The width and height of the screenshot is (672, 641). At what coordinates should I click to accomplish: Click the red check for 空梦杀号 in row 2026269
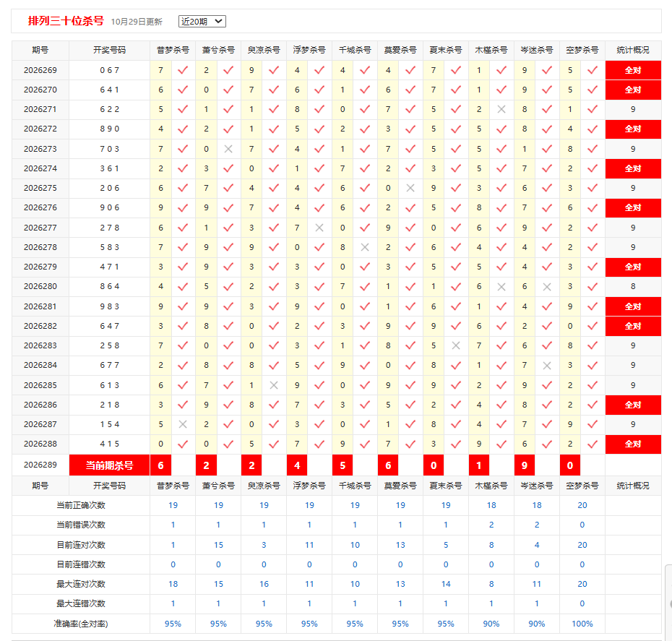[x=593, y=70]
